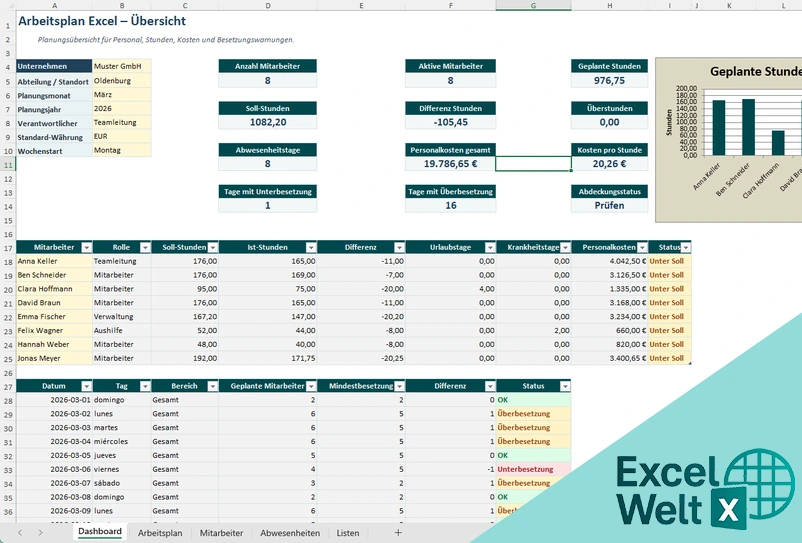Select the Unterbesetzung status cell
This screenshot has height=543, width=802.
tap(533, 469)
